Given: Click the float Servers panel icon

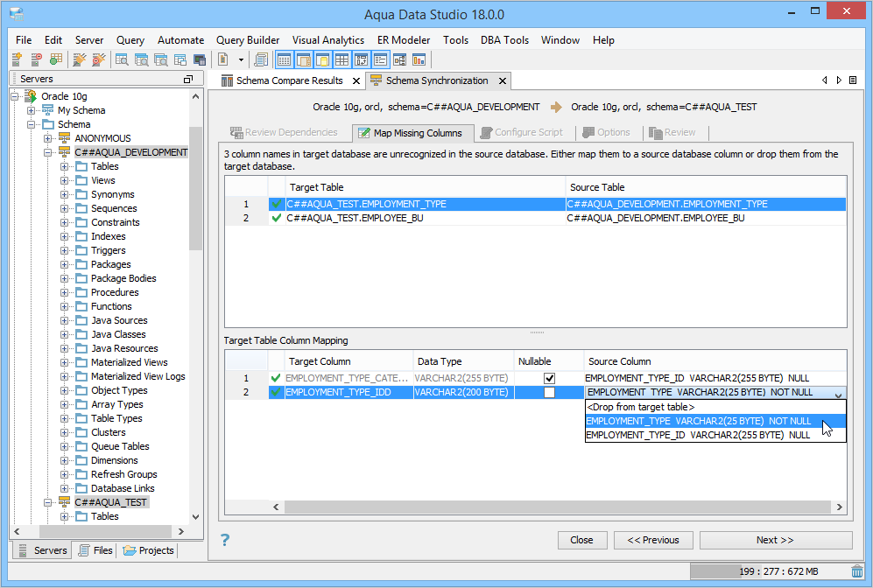Looking at the screenshot, I should click(188, 79).
